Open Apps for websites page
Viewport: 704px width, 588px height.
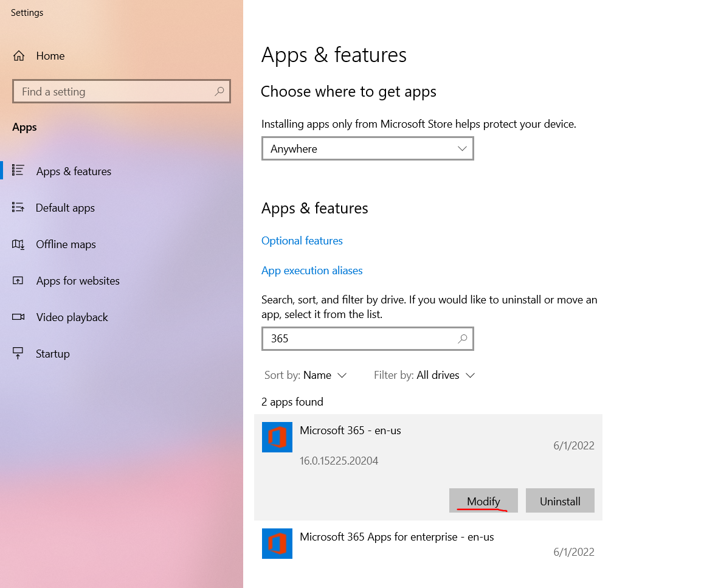pos(78,281)
